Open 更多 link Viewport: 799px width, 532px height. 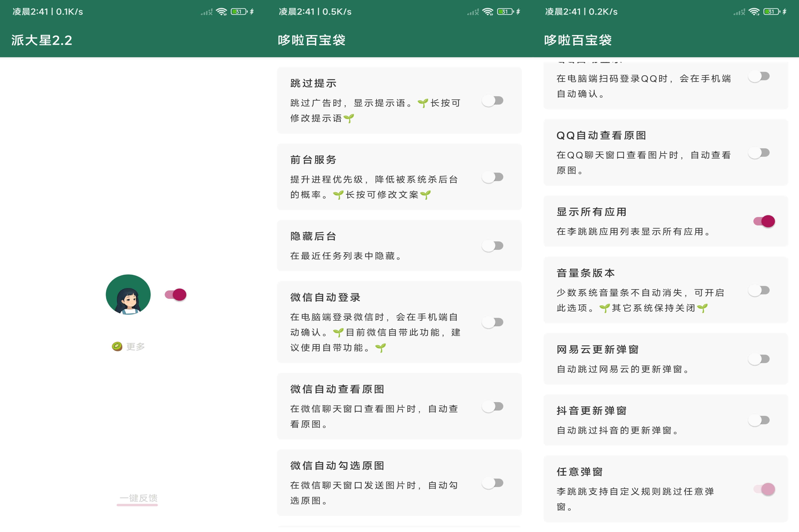click(136, 346)
